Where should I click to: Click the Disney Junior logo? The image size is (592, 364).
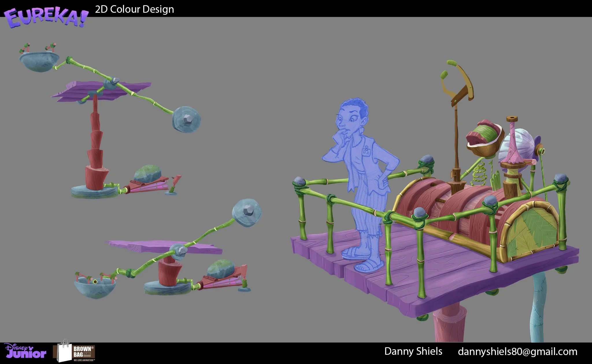(25, 351)
